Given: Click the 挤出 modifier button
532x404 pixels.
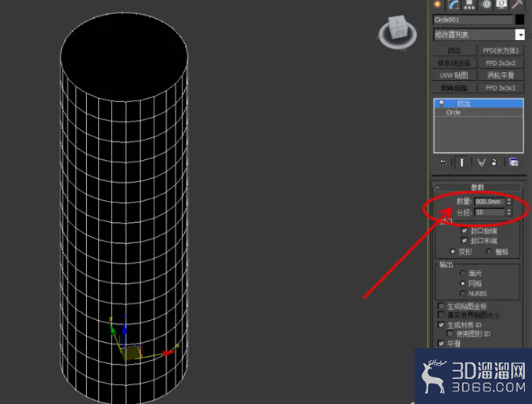Looking at the screenshot, I should (x=454, y=51).
